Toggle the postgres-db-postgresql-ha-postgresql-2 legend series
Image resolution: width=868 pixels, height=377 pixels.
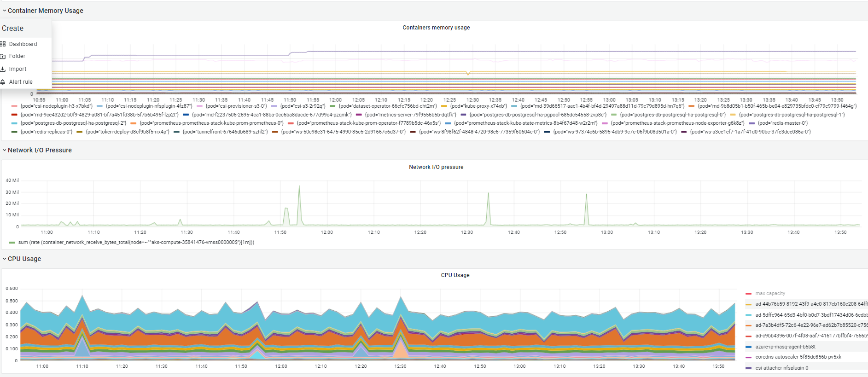pyautogui.click(x=73, y=123)
